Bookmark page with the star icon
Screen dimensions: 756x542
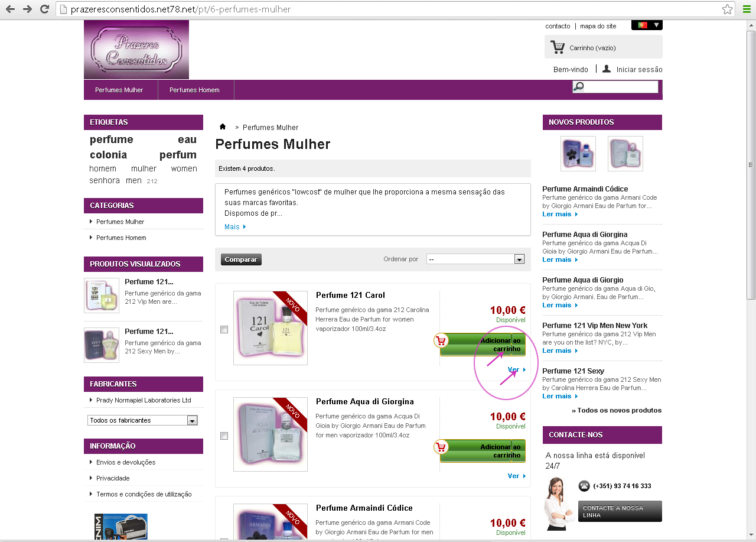point(728,9)
